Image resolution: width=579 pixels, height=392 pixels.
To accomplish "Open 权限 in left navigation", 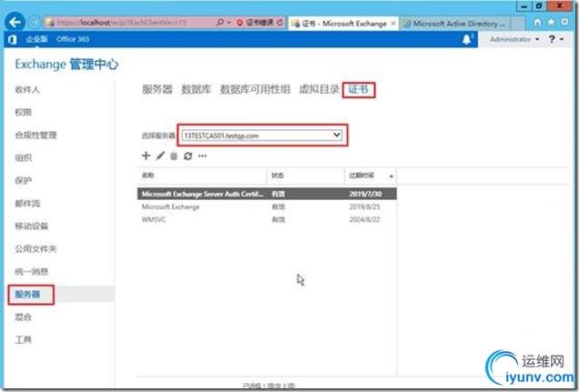I will coord(24,113).
